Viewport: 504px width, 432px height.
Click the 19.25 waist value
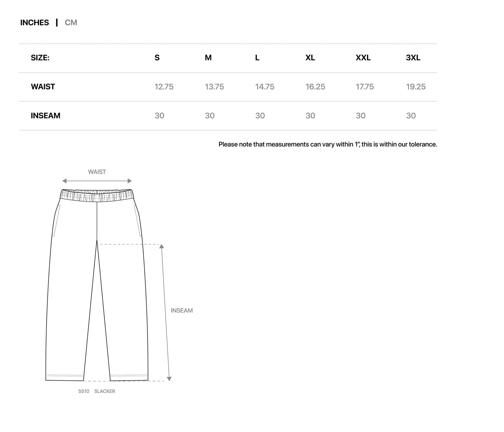pyautogui.click(x=416, y=87)
